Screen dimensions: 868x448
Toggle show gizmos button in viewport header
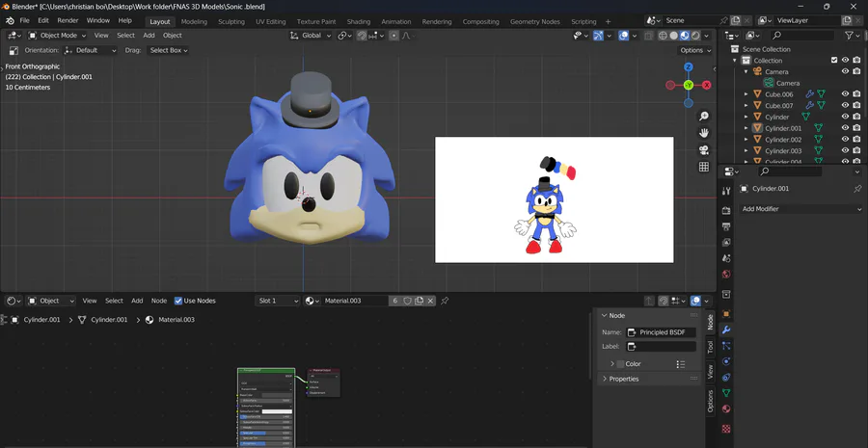pyautogui.click(x=598, y=36)
